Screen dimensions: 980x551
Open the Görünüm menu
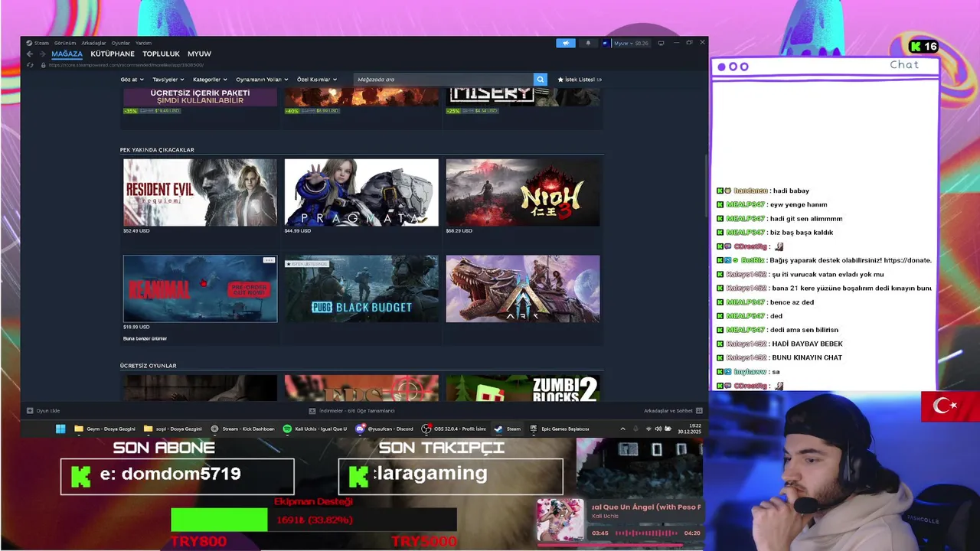point(65,43)
